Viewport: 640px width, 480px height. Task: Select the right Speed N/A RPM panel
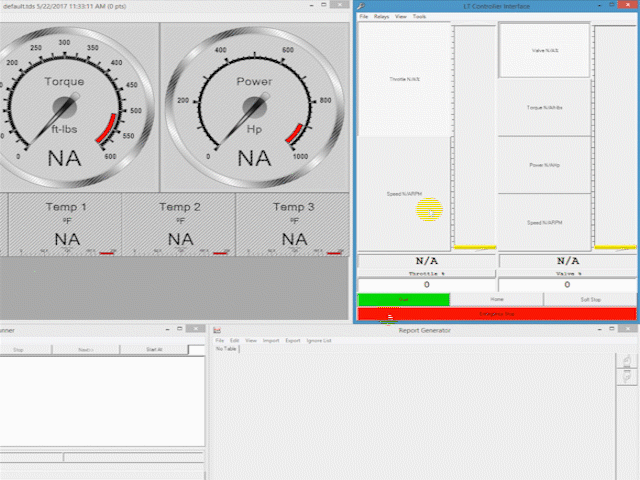(544, 222)
